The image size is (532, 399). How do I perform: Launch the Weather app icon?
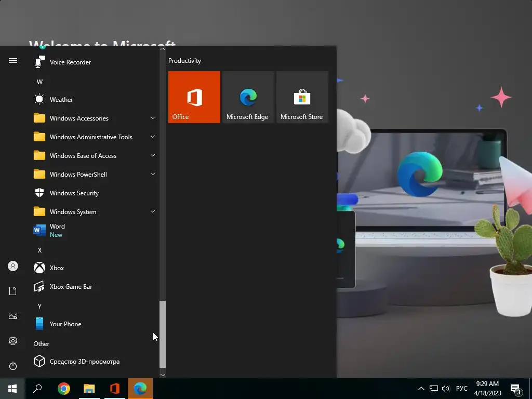[x=39, y=99]
